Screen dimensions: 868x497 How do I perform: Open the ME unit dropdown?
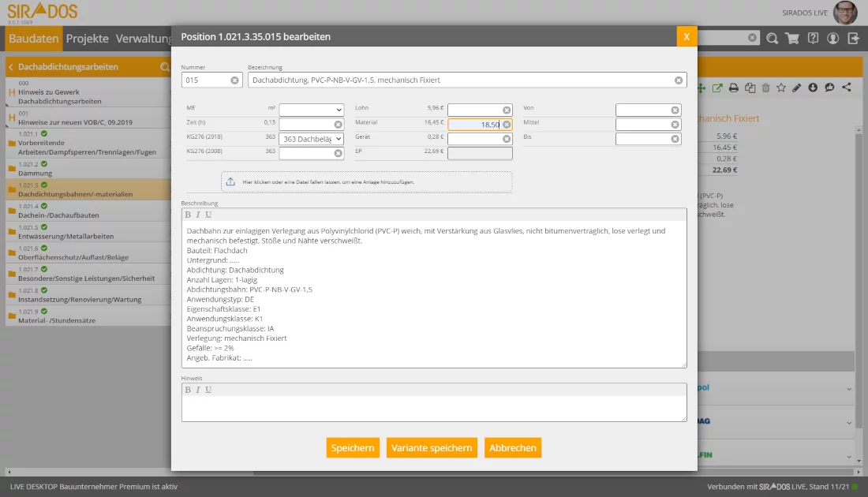[311, 110]
